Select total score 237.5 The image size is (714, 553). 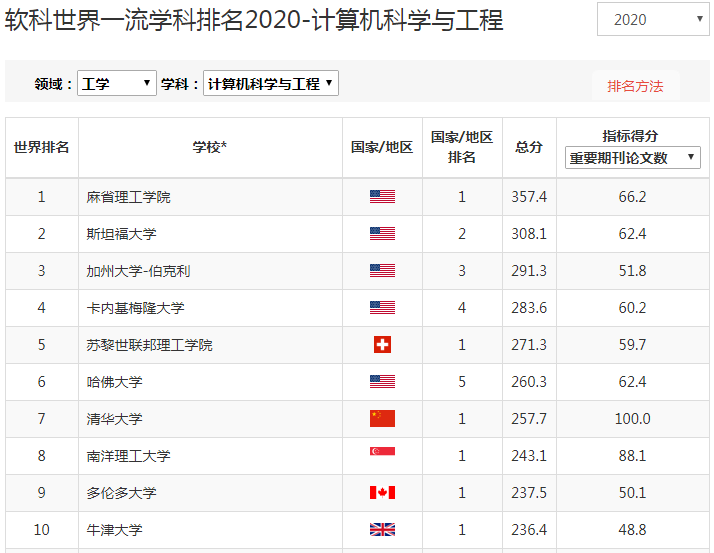(x=529, y=492)
